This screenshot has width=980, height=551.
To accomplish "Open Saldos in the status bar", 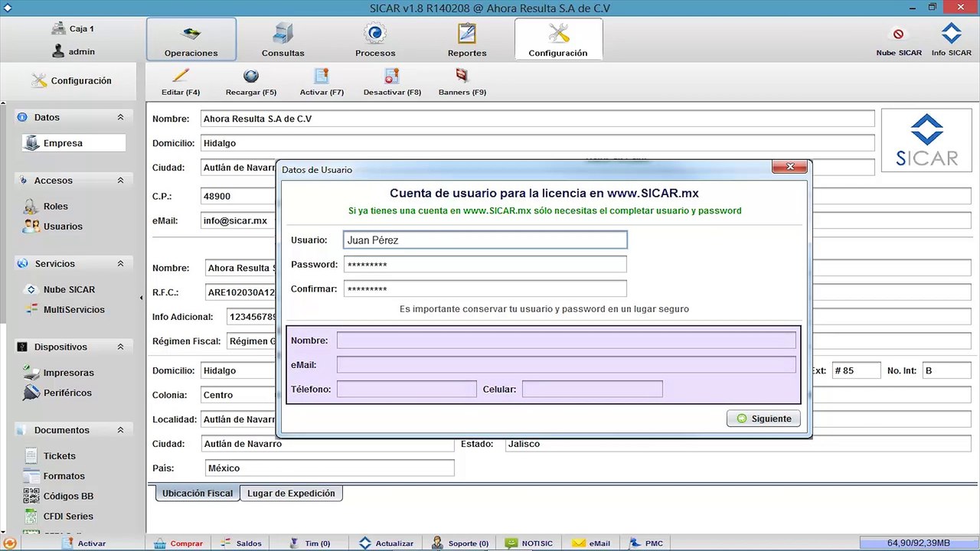I will click(241, 543).
